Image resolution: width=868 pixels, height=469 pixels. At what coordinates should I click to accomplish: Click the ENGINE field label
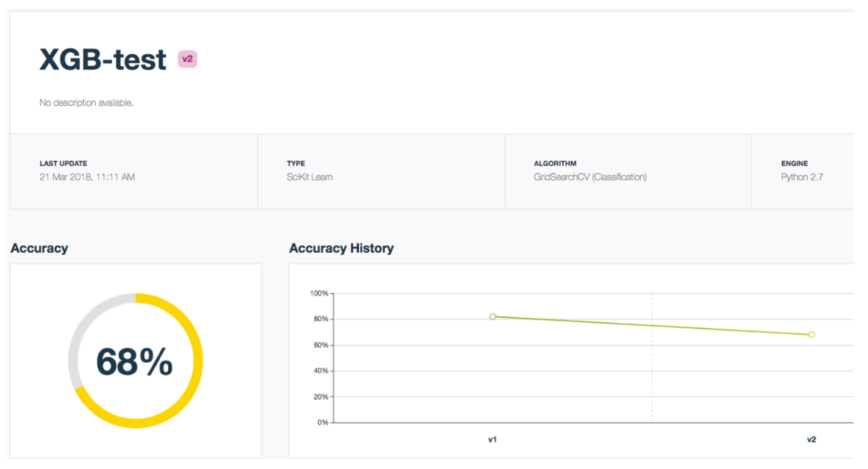794,163
